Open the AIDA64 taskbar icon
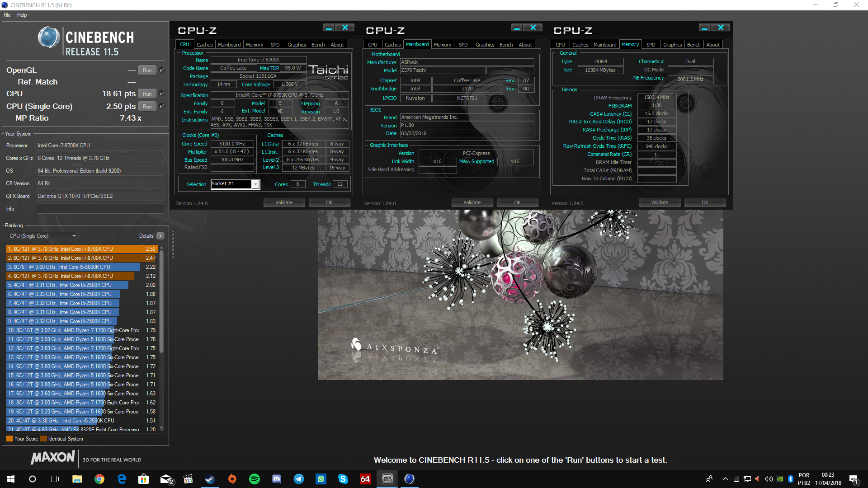 [x=365, y=479]
